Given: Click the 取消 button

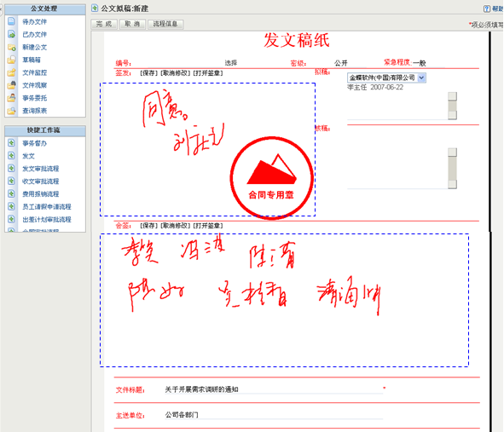Looking at the screenshot, I should coord(132,24).
